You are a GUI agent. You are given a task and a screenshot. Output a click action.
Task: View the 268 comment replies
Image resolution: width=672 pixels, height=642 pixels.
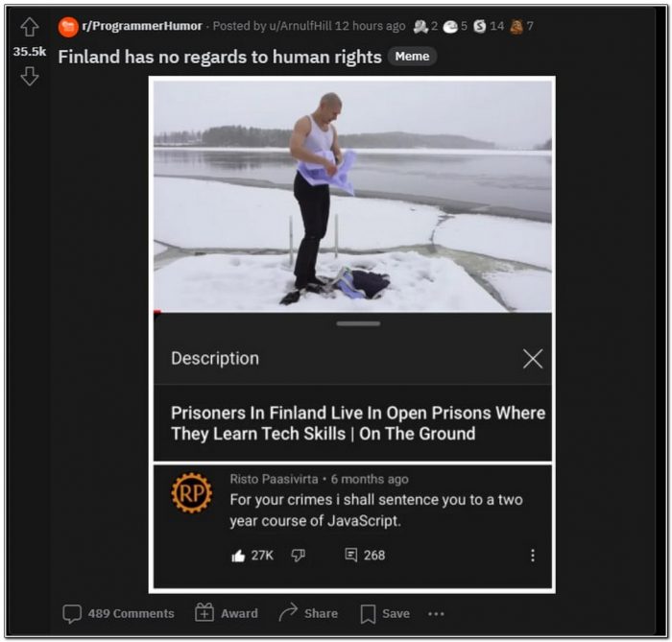365,555
